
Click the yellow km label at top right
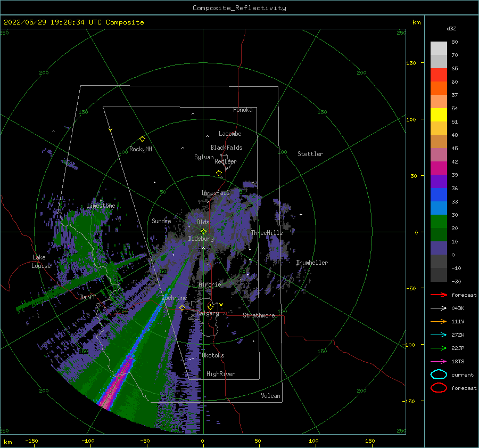pos(416,22)
